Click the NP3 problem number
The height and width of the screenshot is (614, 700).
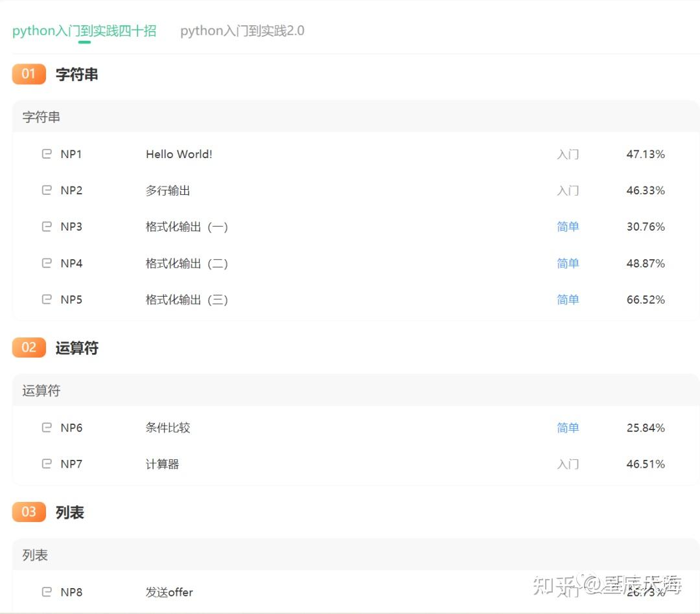(71, 227)
